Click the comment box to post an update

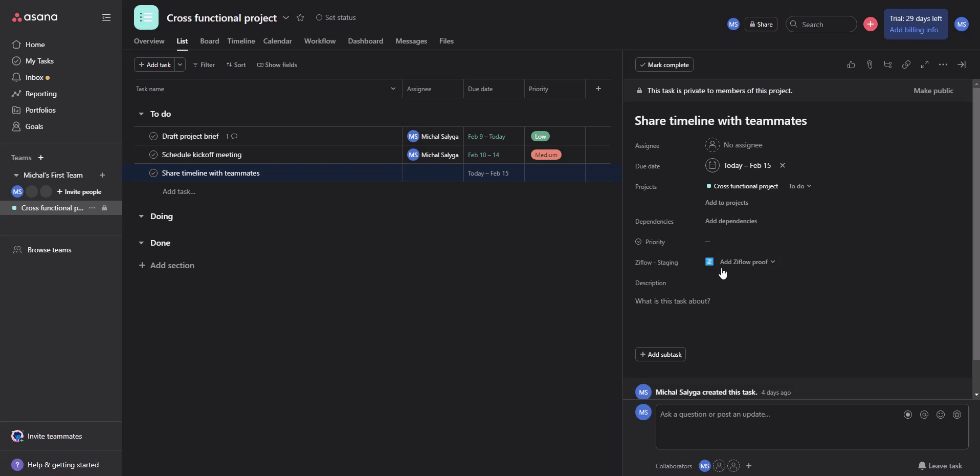(x=777, y=415)
